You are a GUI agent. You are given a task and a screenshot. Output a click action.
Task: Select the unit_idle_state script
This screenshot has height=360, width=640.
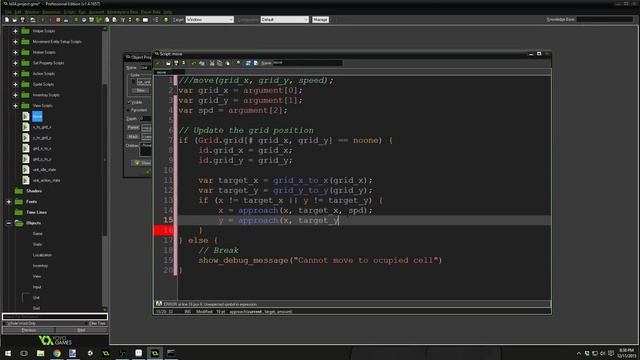(x=44, y=169)
